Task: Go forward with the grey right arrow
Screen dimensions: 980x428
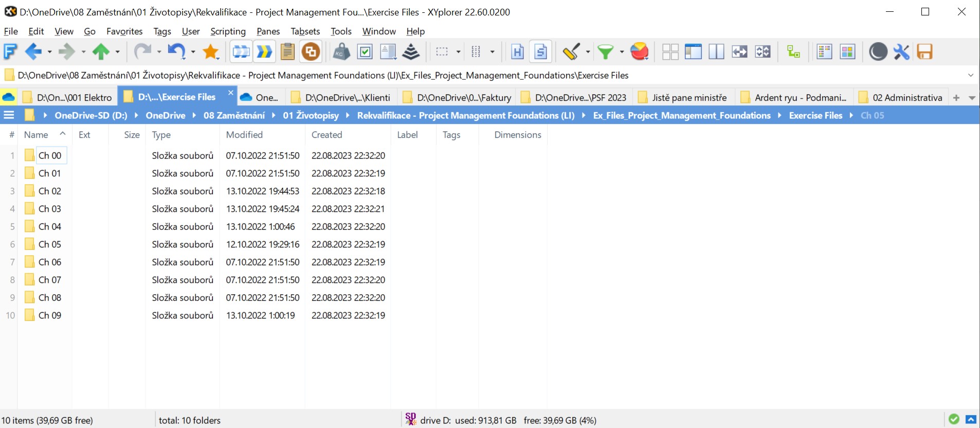Action: click(66, 51)
